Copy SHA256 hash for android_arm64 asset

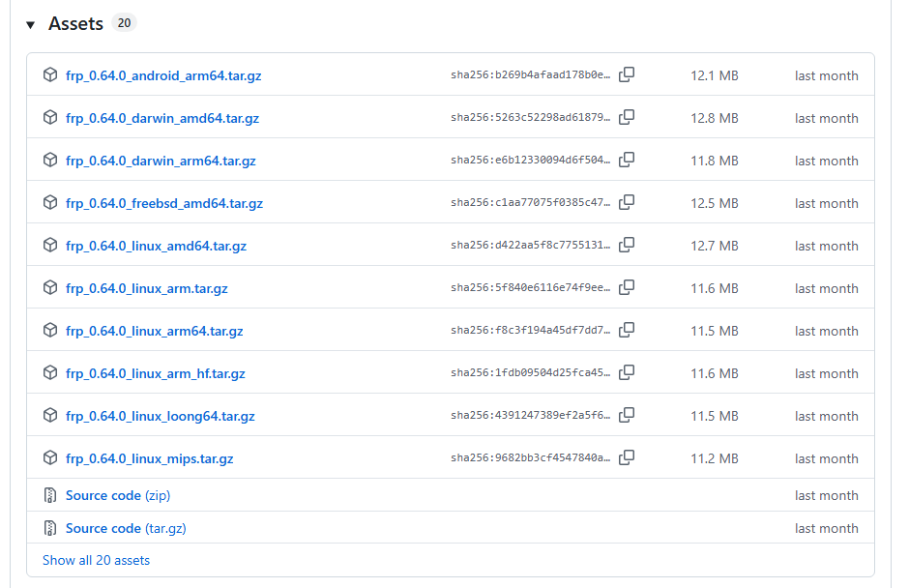coord(627,74)
